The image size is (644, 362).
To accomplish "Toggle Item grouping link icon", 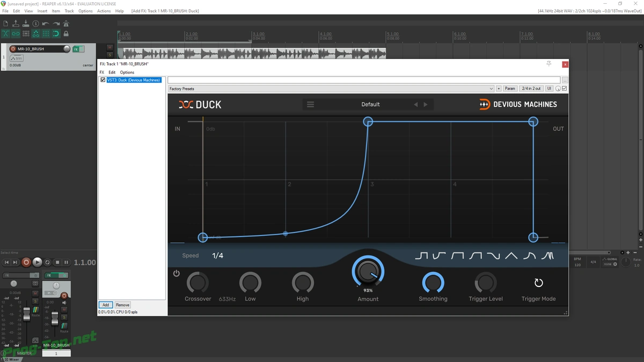I will click(16, 33).
